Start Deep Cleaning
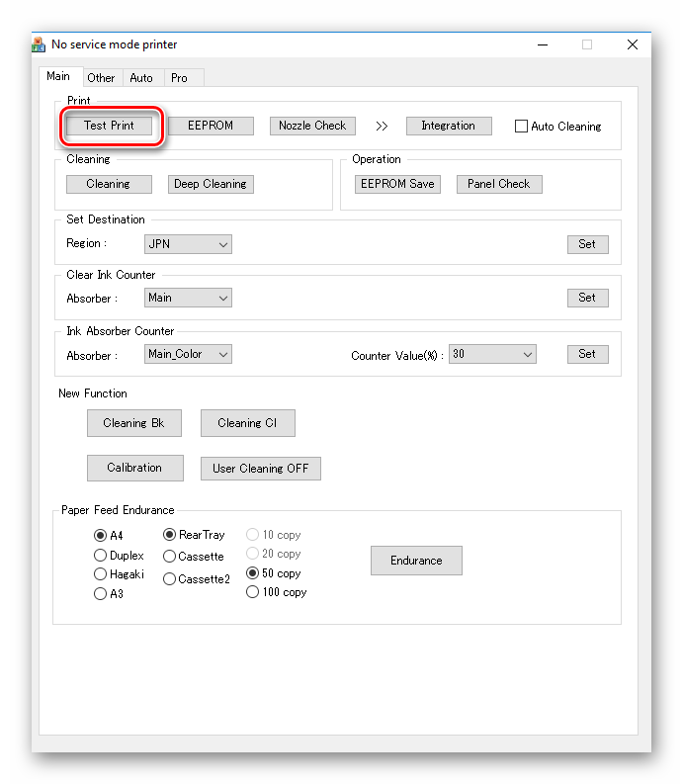This screenshot has height=784, width=683. (210, 184)
